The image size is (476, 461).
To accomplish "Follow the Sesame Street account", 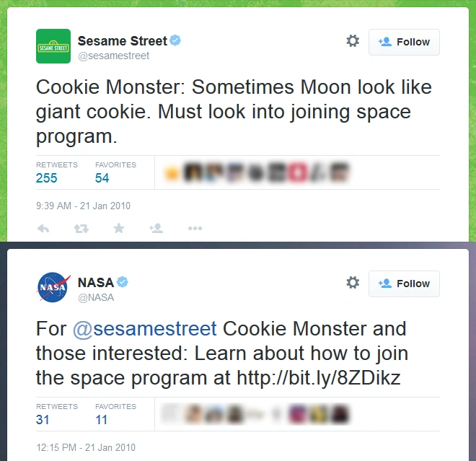I will point(404,42).
